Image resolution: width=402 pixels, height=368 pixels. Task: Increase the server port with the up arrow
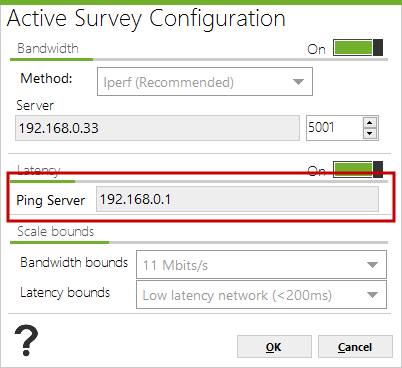click(x=369, y=123)
